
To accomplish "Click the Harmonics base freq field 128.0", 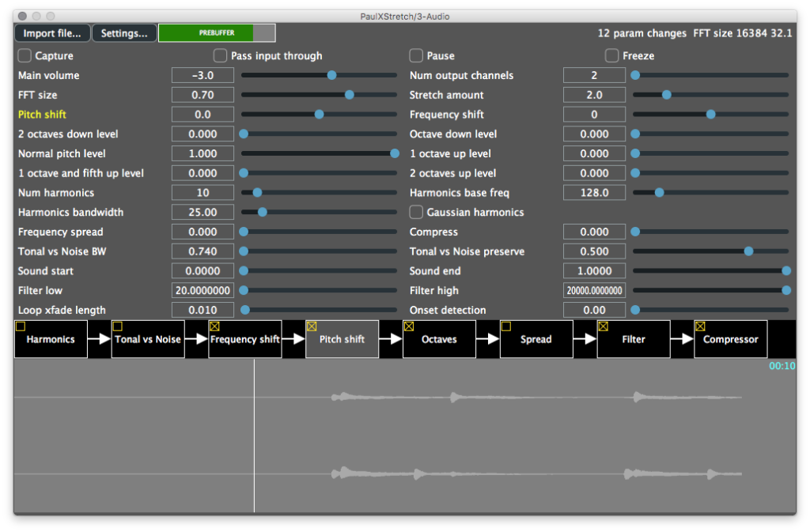I will point(594,193).
